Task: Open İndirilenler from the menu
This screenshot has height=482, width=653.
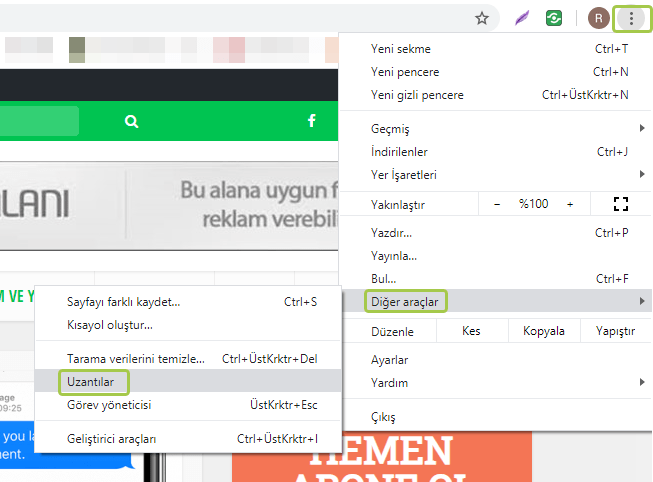Action: pyautogui.click(x=496, y=152)
